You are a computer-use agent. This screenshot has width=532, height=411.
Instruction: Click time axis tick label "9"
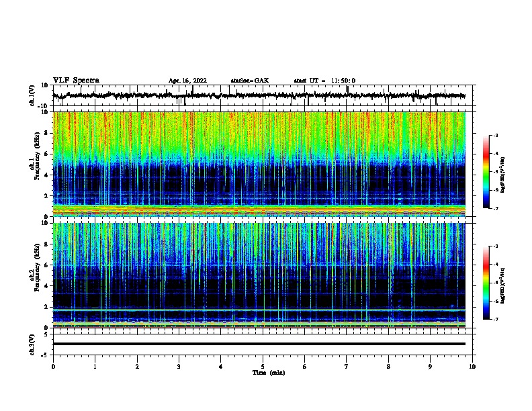pos(430,367)
